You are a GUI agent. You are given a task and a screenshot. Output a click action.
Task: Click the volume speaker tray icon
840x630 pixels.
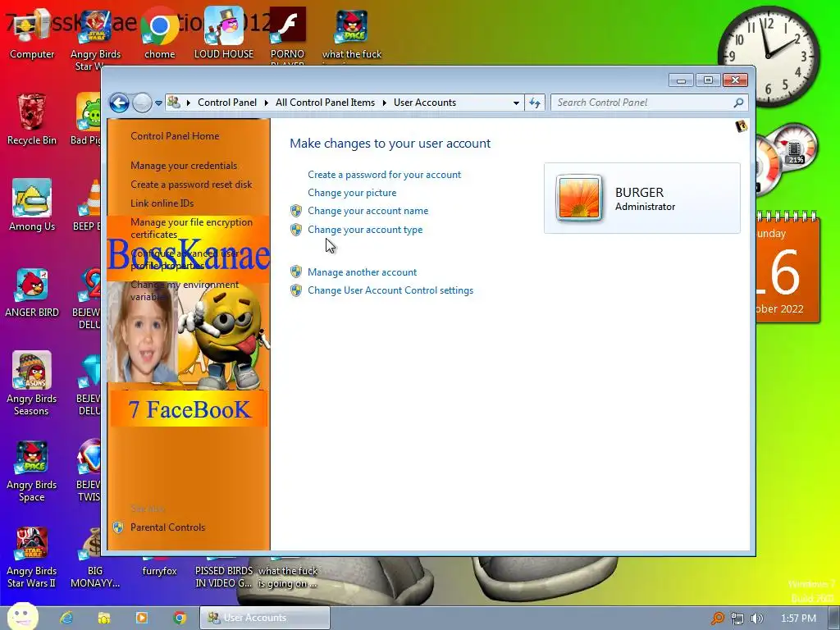756,619
